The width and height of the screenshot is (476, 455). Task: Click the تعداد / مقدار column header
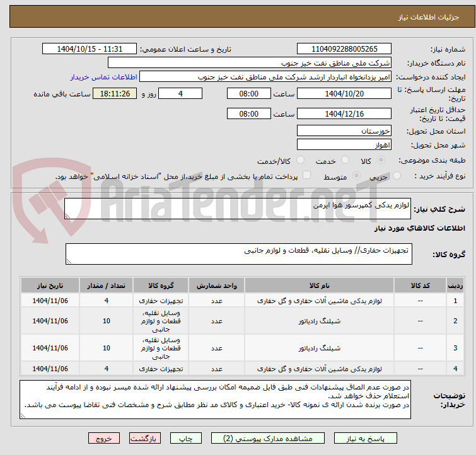pos(107,285)
